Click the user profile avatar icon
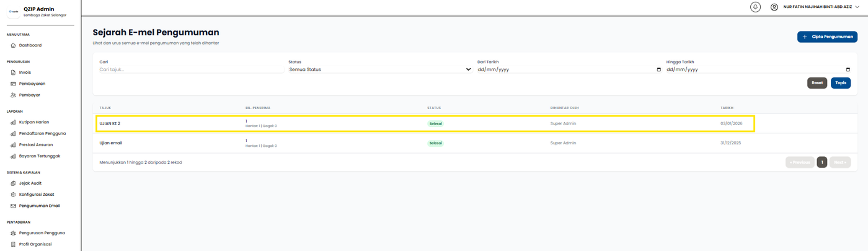This screenshot has height=251, width=868. point(774,7)
